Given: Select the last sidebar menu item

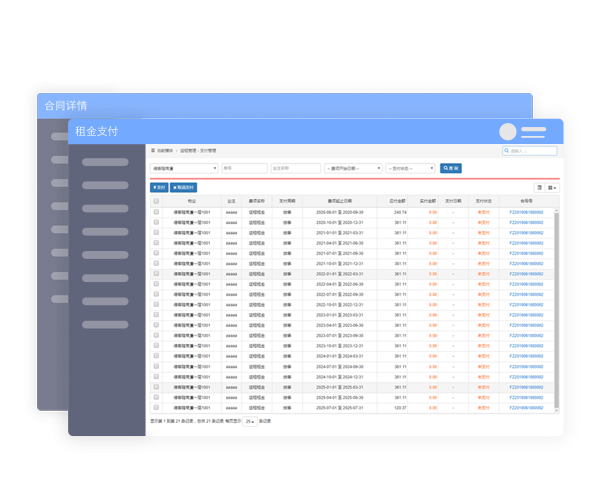Looking at the screenshot, I should (x=105, y=325).
